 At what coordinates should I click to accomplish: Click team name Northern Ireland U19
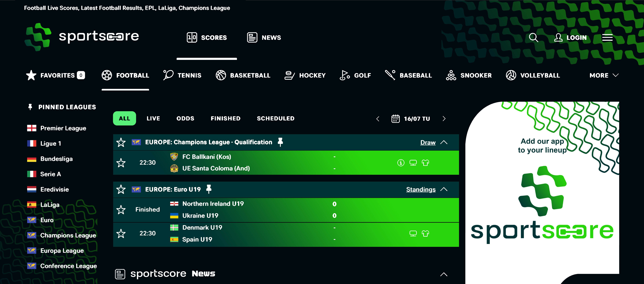[x=213, y=204]
